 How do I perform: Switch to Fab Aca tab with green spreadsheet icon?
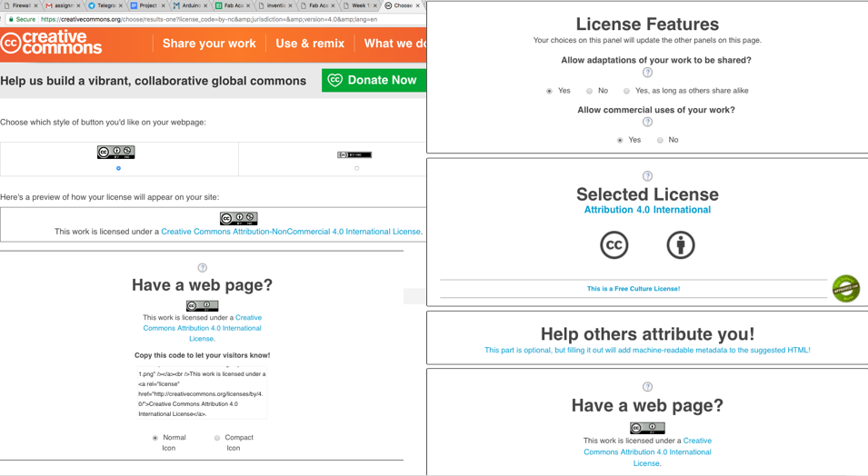pyautogui.click(x=233, y=5)
